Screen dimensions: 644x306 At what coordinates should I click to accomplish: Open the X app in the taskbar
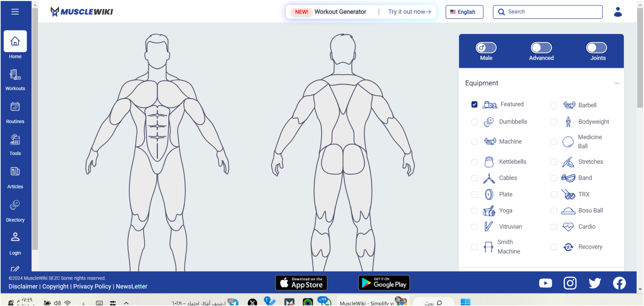click(x=252, y=302)
